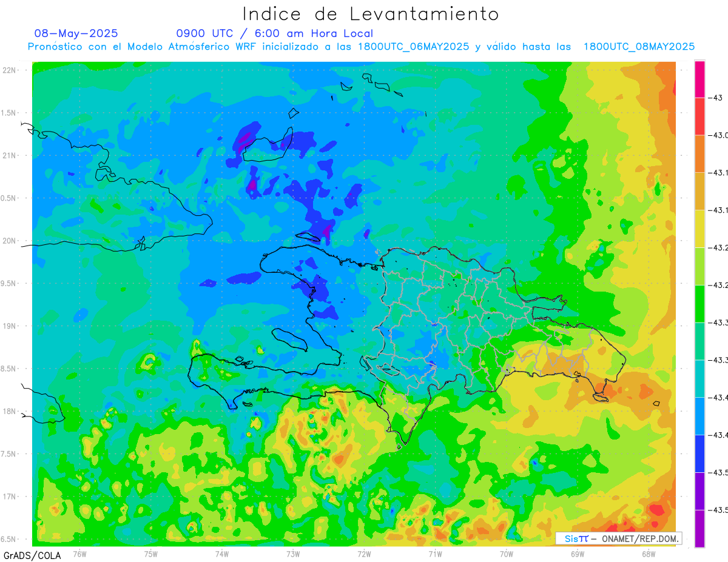Click the "7.5N" latitude tick label
The height and width of the screenshot is (562, 728).
pyautogui.click(x=9, y=454)
